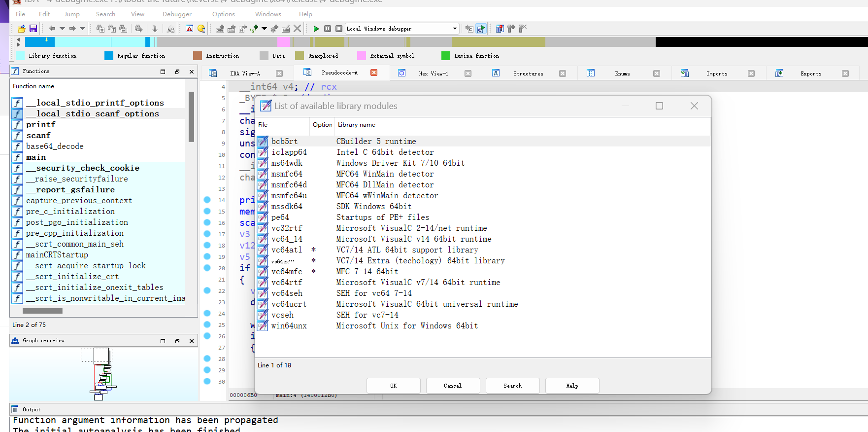868x432 pixels.
Task: Click the convert to Data toolbar icon
Action: point(232,29)
